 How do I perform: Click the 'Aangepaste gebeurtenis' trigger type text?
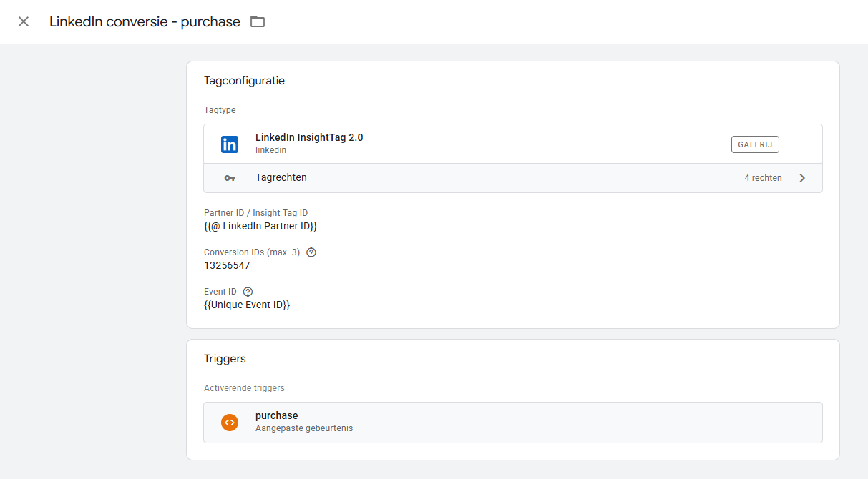click(x=303, y=428)
